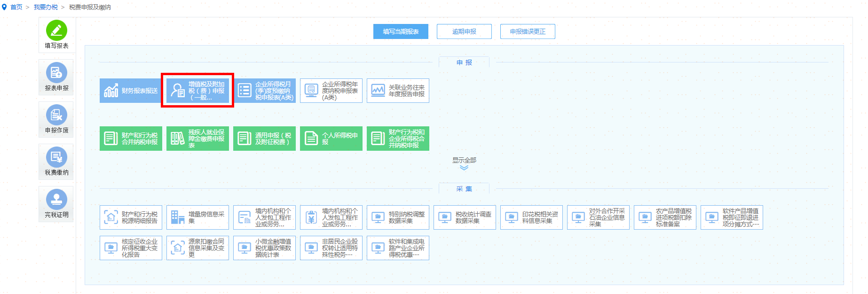
Task: Expand the 显示全部 chevron
Action: (464, 168)
